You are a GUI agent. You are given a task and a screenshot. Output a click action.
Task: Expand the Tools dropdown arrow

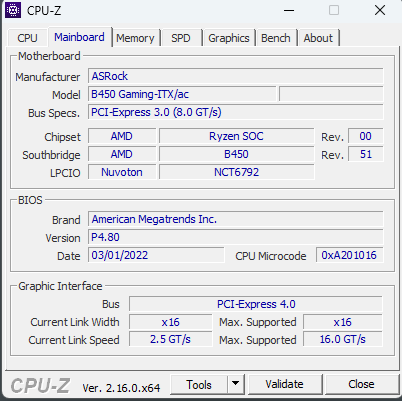click(236, 384)
